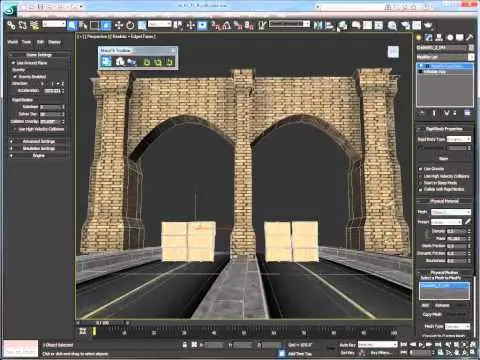Click the time slider handle

[103, 323]
